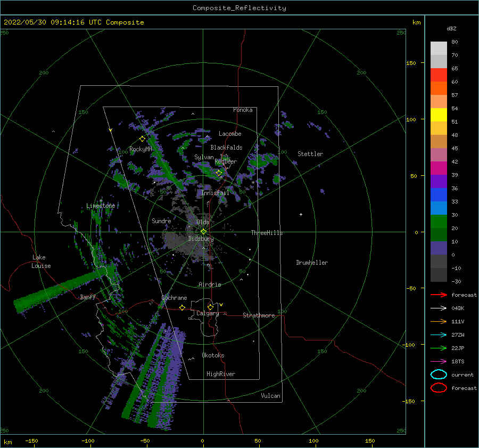Click the km unit label at bottom left
The height and width of the screenshot is (448, 479).
pos(7,442)
